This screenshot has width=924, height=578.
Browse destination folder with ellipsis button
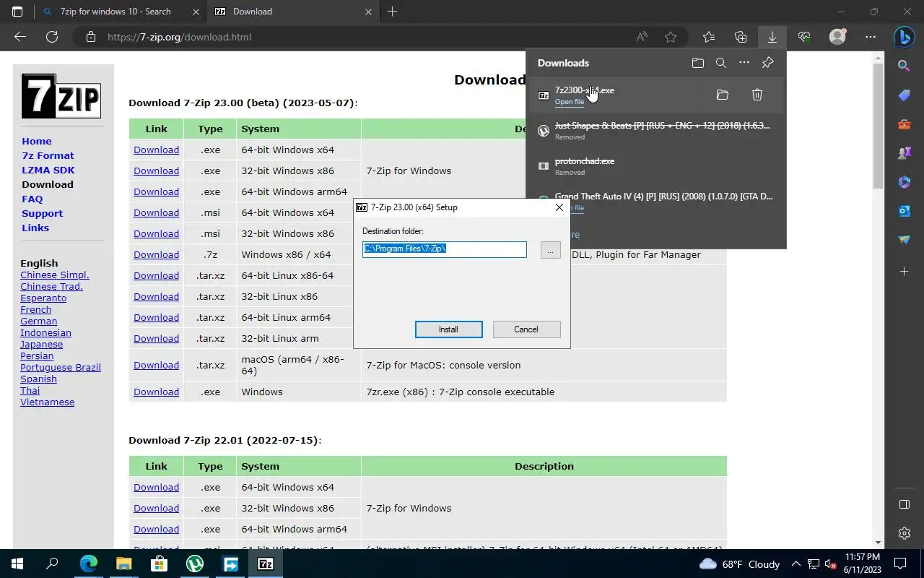point(550,250)
